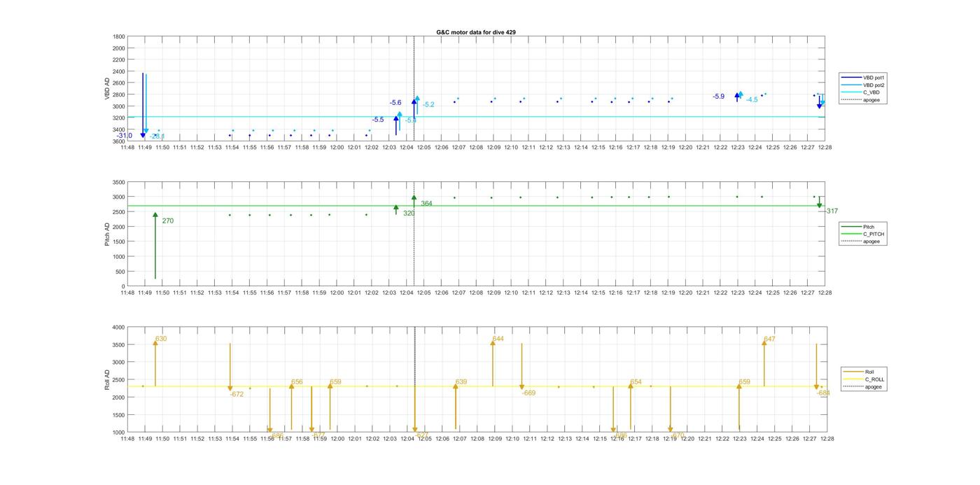Select the VBD pot2 legend entry
The width and height of the screenshot is (980, 485).
862,85
